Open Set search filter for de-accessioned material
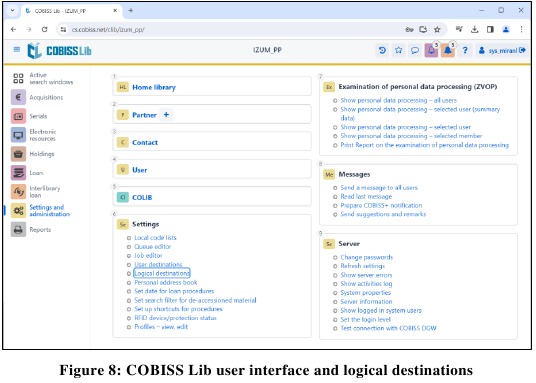 (x=195, y=300)
